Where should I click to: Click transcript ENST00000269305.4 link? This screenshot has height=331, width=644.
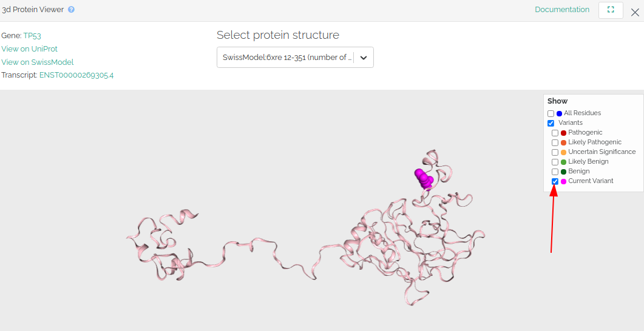[x=76, y=76]
